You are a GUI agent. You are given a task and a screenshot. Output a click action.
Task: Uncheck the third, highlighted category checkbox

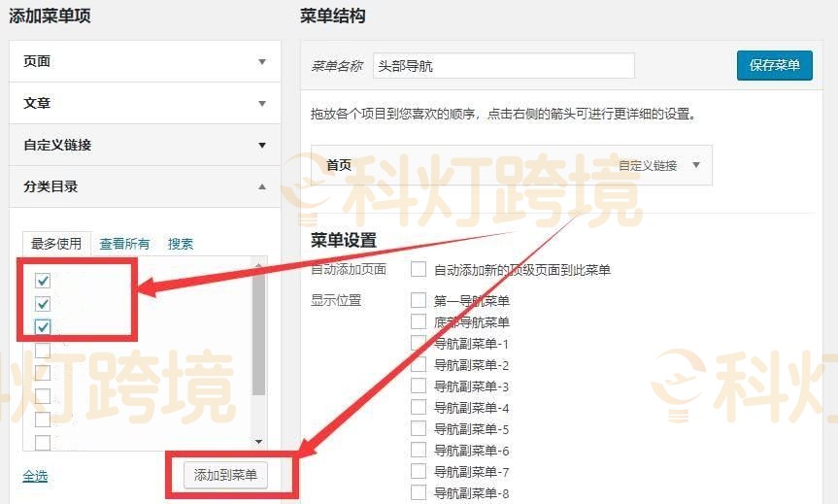point(43,326)
